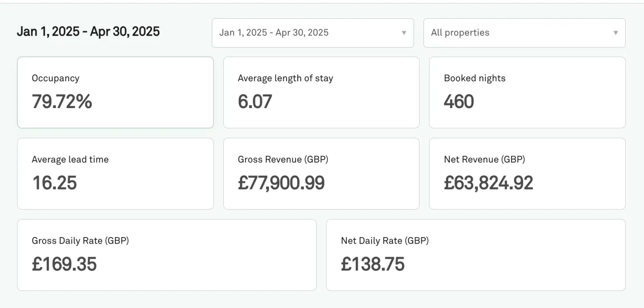Click the Occupancy label
This screenshot has width=644, height=308.
pos(55,78)
